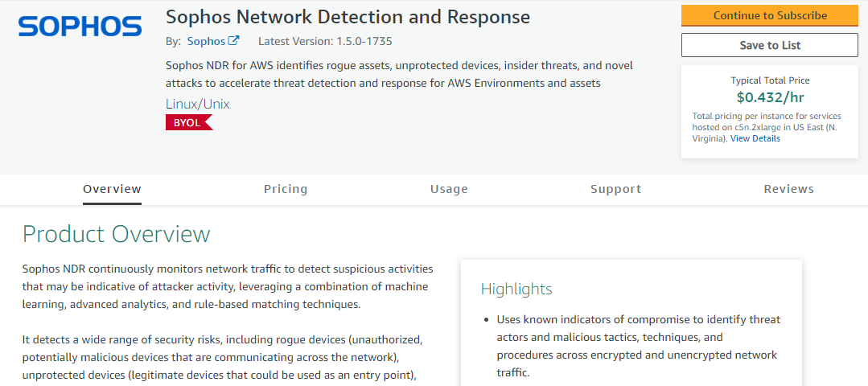Click the paragraph starting 'Sophos NDR continuously monitors'
Screen dimensions: 868x386
(x=228, y=286)
